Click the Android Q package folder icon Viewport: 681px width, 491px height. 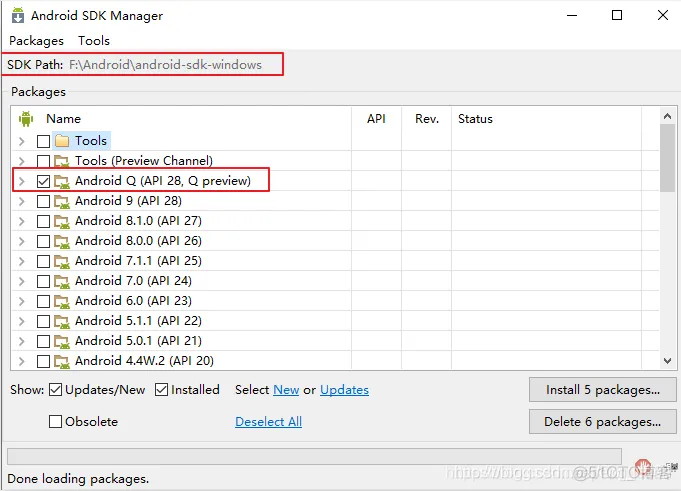coord(62,181)
